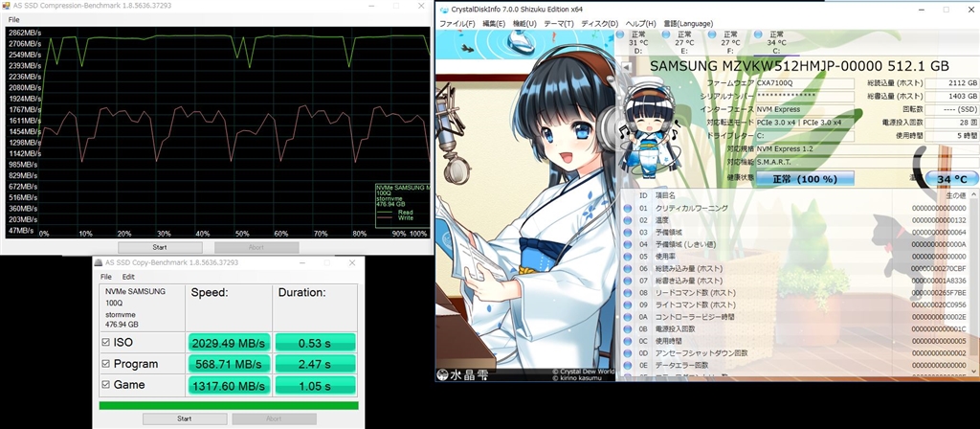Image resolution: width=980 pixels, height=429 pixels.
Task: Click the Game speed 1317.60 MB/s
Action: [228, 385]
